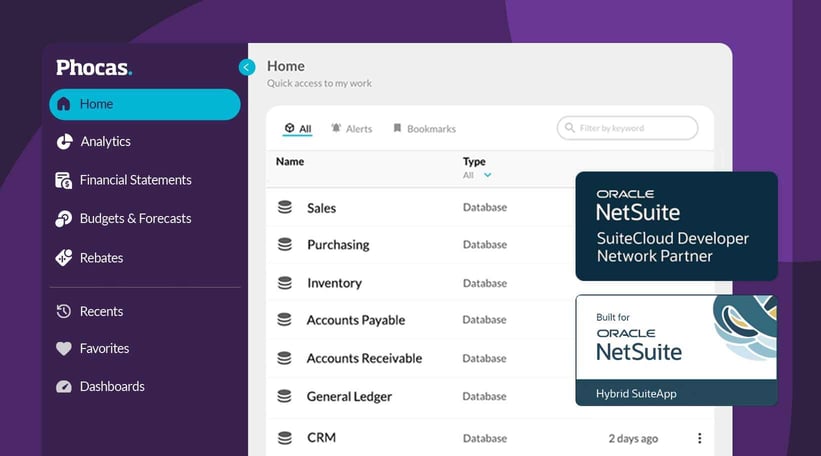Click the Budgets & Forecasts icon
The height and width of the screenshot is (456, 821).
pyautogui.click(x=63, y=218)
